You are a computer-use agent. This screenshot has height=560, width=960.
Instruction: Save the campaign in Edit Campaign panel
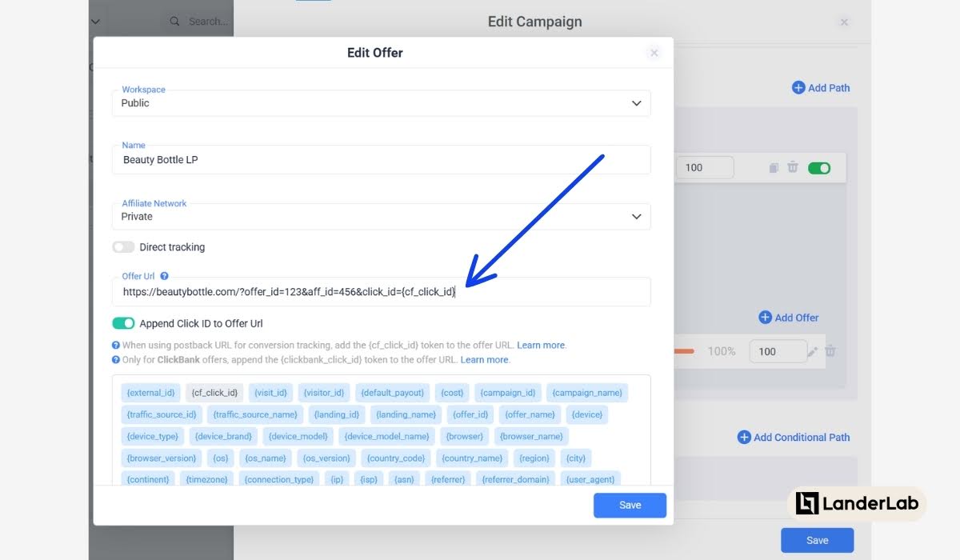coord(817,540)
